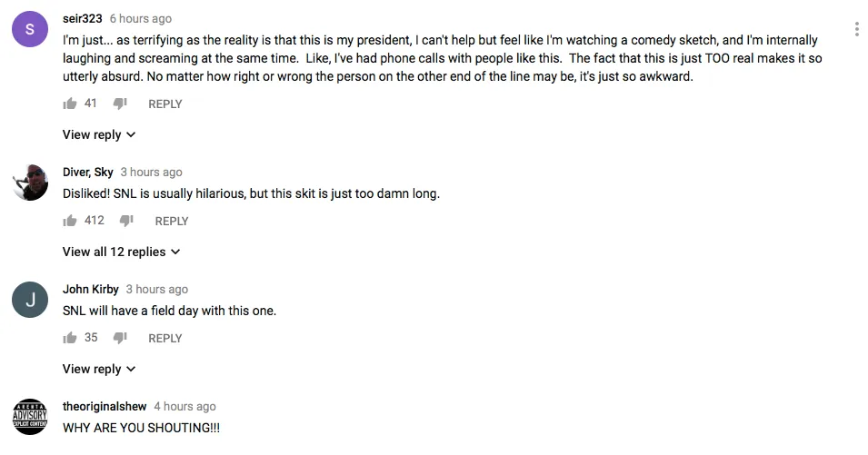
Task: Reply to John Kirby's comment
Action: pyautogui.click(x=165, y=338)
